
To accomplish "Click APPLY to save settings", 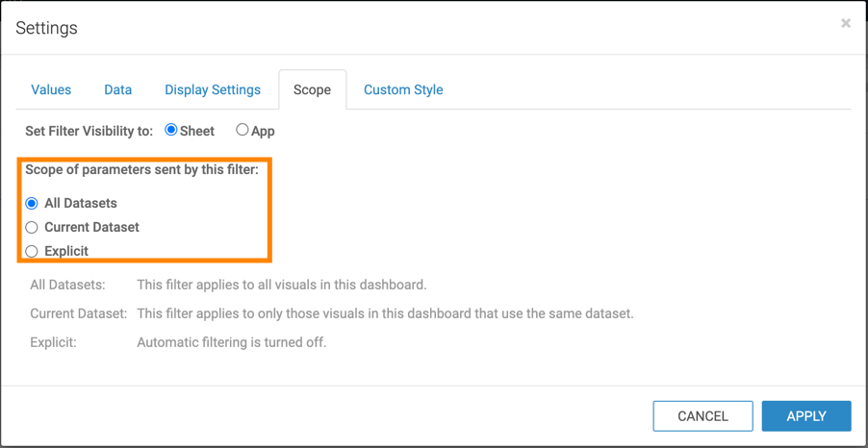I will (x=805, y=415).
